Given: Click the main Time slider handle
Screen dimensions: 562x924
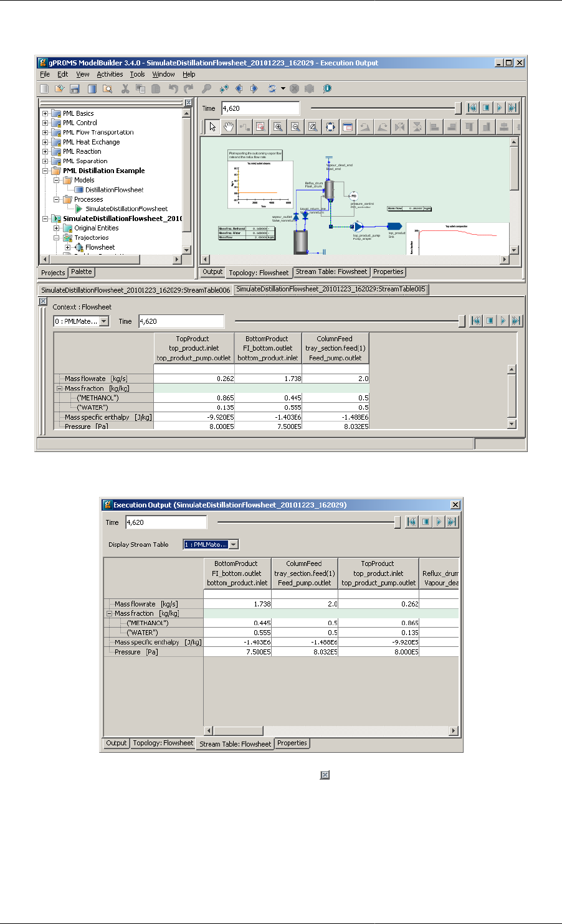Looking at the screenshot, I should tap(458, 108).
